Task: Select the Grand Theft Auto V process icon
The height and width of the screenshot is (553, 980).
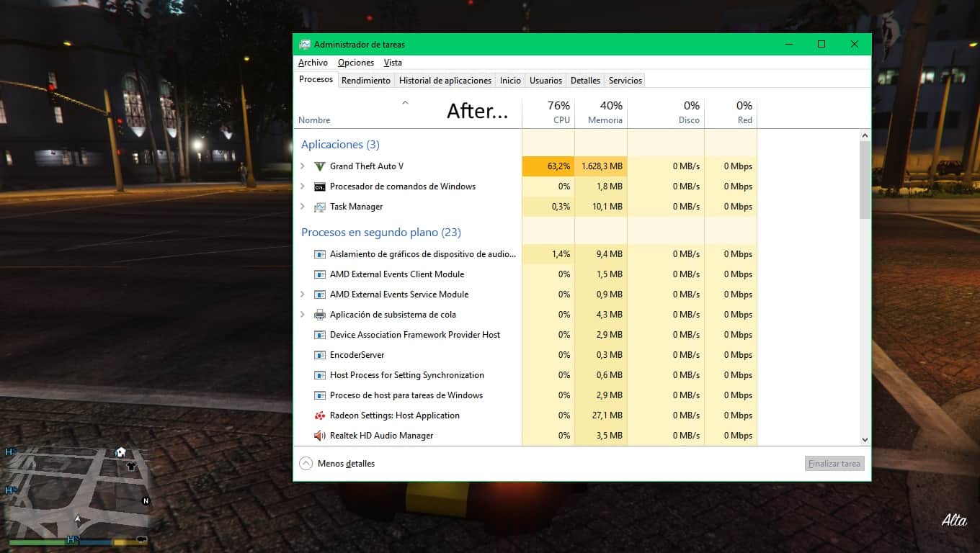Action: pyautogui.click(x=320, y=166)
